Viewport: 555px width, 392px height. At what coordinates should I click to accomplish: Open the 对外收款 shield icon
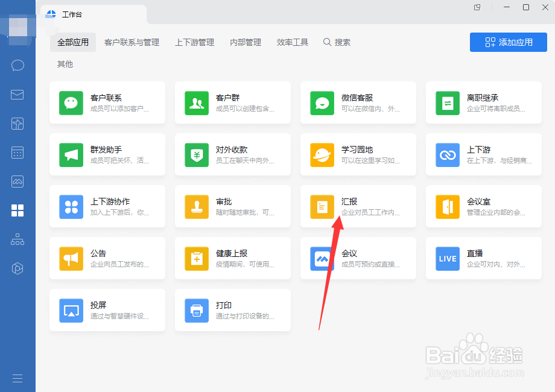point(197,155)
